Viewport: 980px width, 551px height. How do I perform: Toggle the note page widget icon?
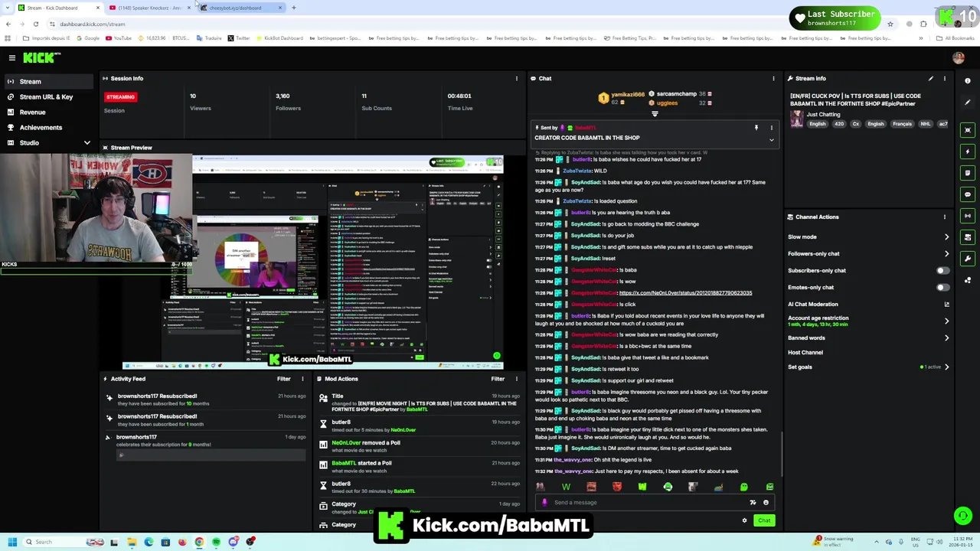click(x=968, y=173)
